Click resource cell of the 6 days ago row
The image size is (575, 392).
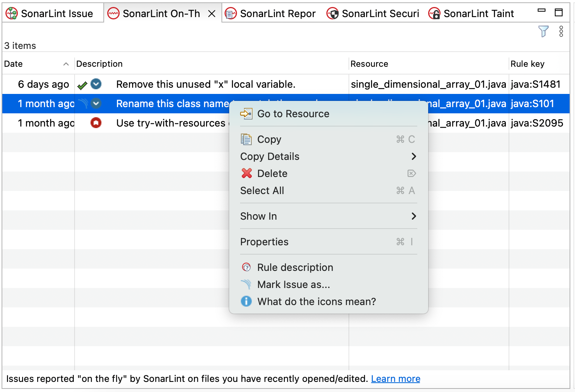429,84
